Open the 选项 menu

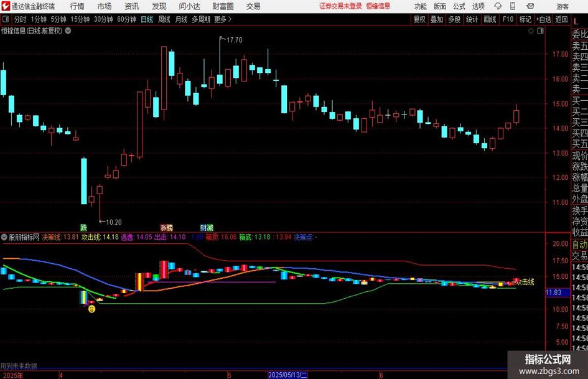tap(478, 6)
